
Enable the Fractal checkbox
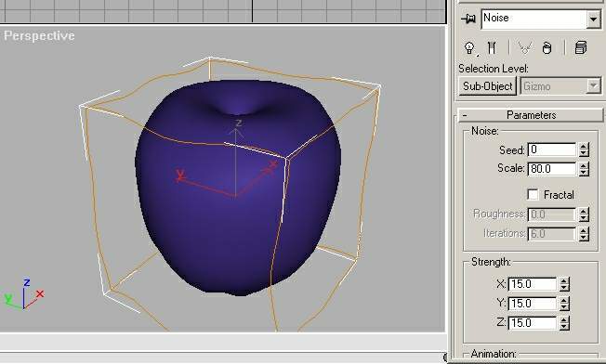[x=533, y=195]
